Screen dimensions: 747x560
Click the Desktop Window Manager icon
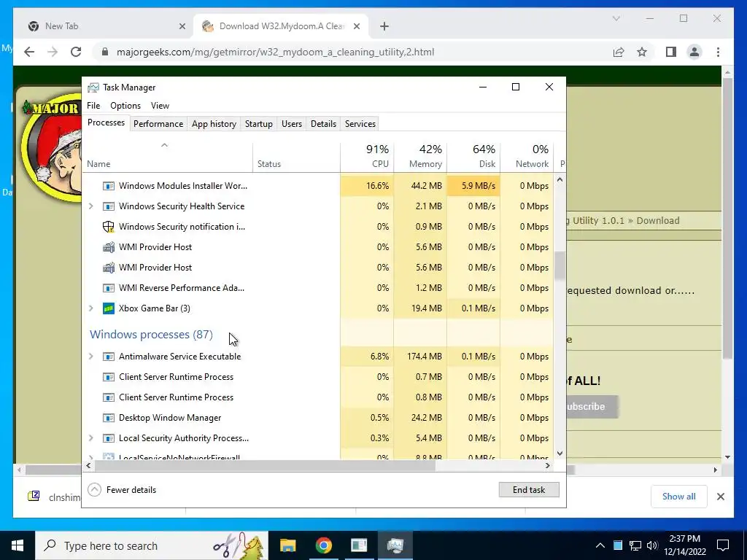point(109,418)
